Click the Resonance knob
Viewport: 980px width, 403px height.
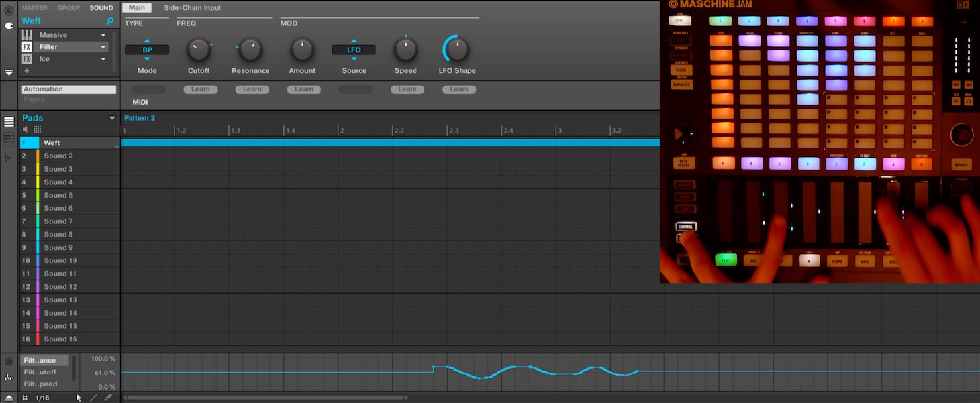pyautogui.click(x=250, y=50)
